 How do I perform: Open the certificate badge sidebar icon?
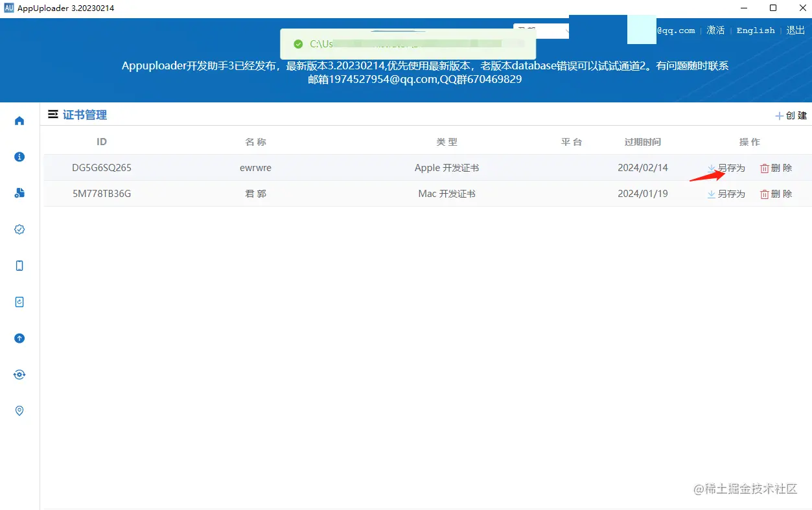pos(19,229)
